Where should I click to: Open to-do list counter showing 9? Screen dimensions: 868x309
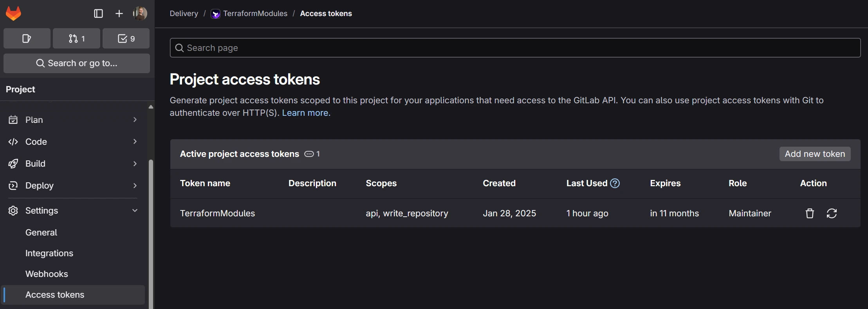point(126,38)
